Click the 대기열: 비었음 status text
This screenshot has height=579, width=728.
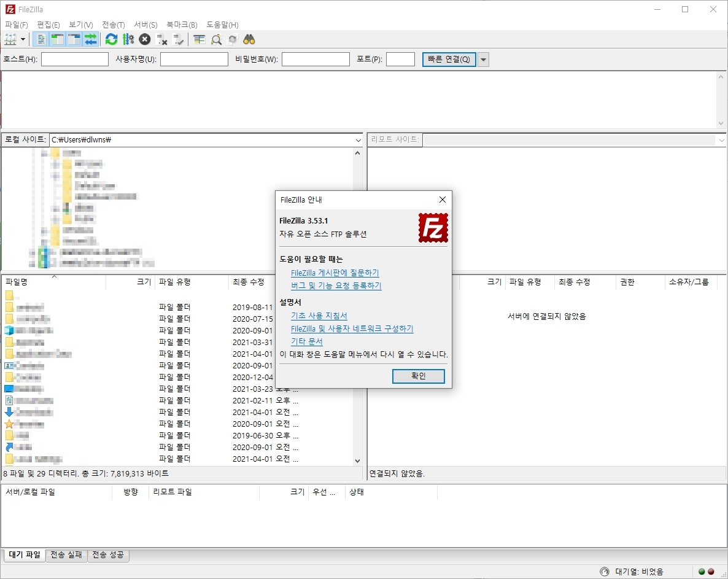640,572
